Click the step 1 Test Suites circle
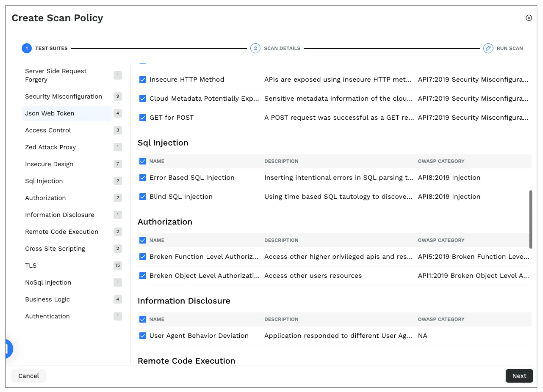Screen dimensions: 543x392 27,48
